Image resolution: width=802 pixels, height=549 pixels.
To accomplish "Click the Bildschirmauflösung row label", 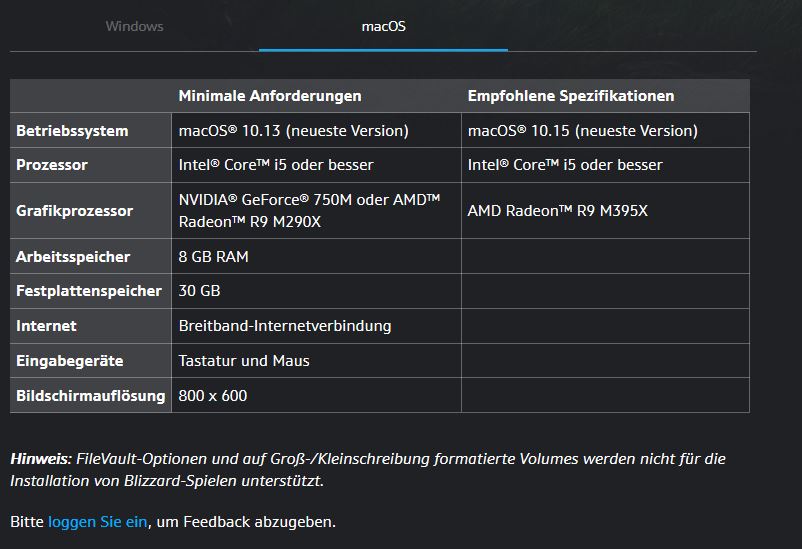I will coord(91,396).
